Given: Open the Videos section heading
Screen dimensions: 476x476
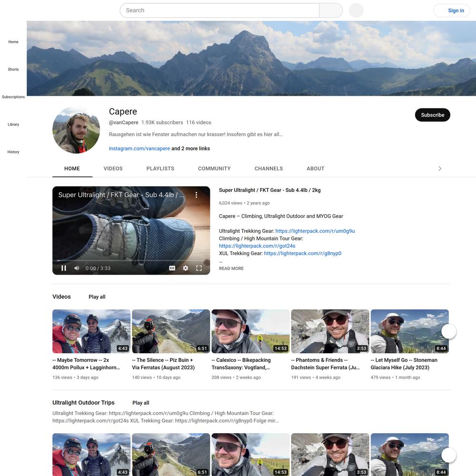Looking at the screenshot, I should pos(61,297).
